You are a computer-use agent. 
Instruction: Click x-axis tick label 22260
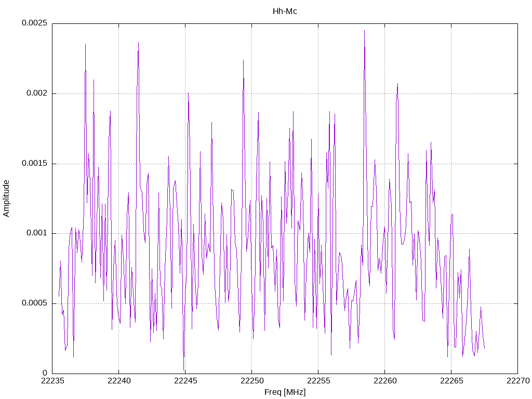385,381
